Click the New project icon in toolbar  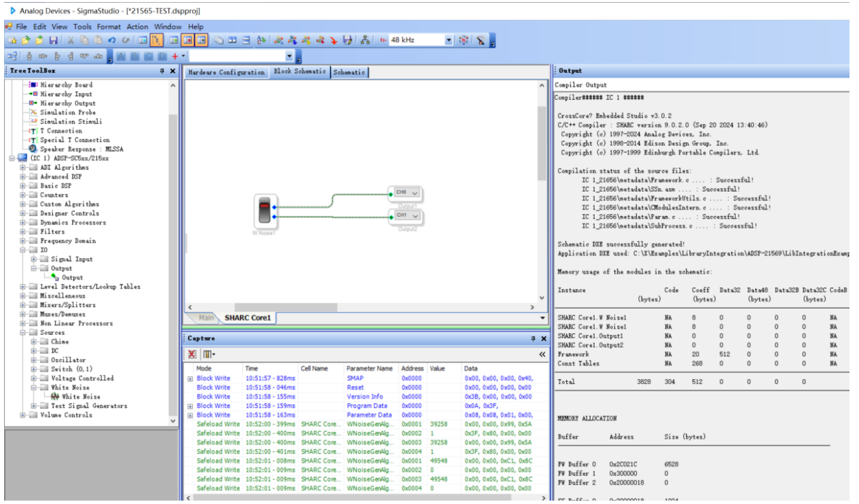[12, 40]
